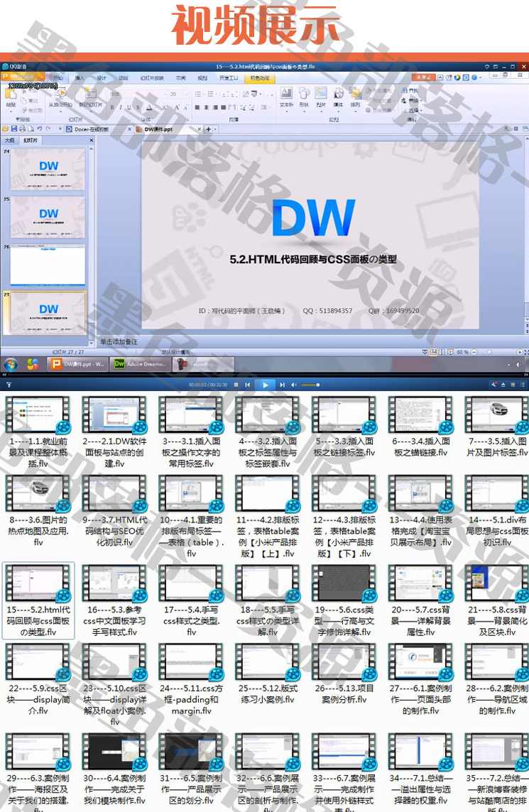
Task: Open file 8----3.6.图片的热点地图及应用.flv
Action: [38, 510]
